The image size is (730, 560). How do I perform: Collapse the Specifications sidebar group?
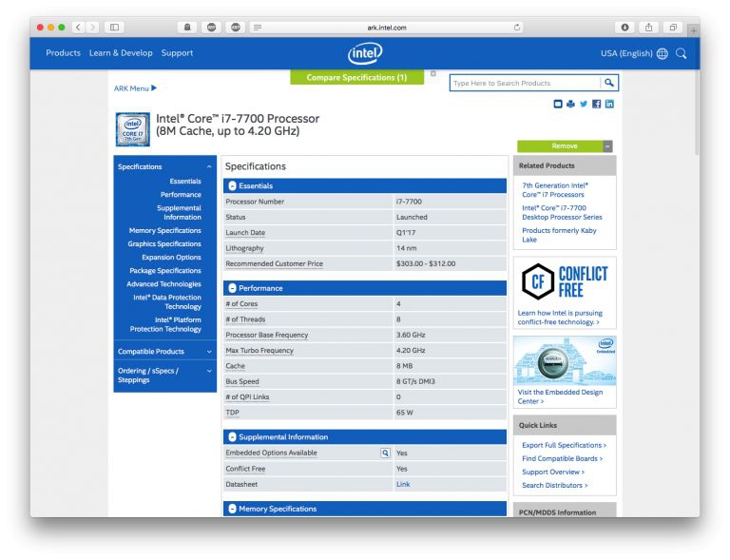point(209,166)
